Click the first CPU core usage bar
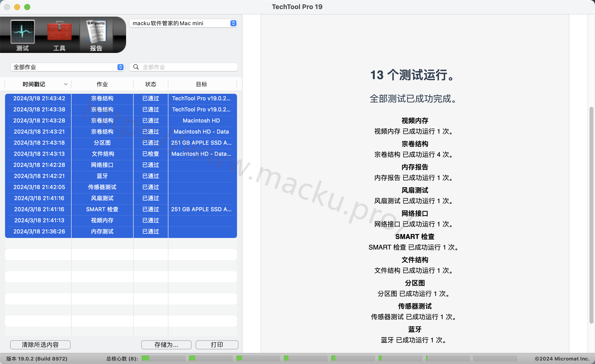Viewport: 595px width, 364px height. tap(163, 358)
